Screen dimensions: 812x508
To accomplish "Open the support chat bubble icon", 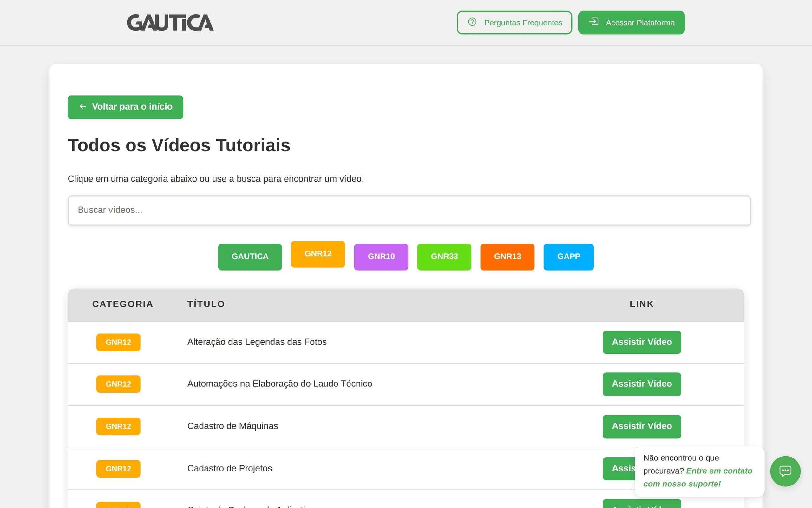I will (785, 471).
